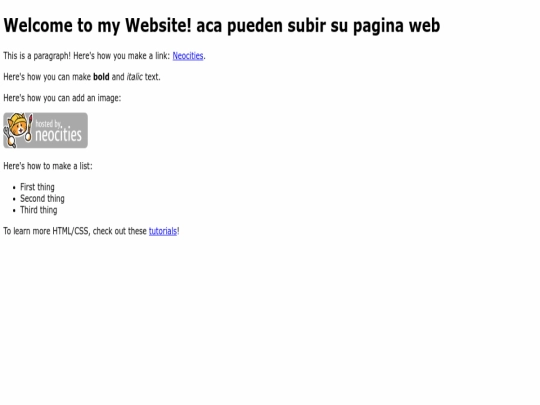Click the Here's how you can add an image text
The height and width of the screenshot is (405, 540).
tap(62, 98)
